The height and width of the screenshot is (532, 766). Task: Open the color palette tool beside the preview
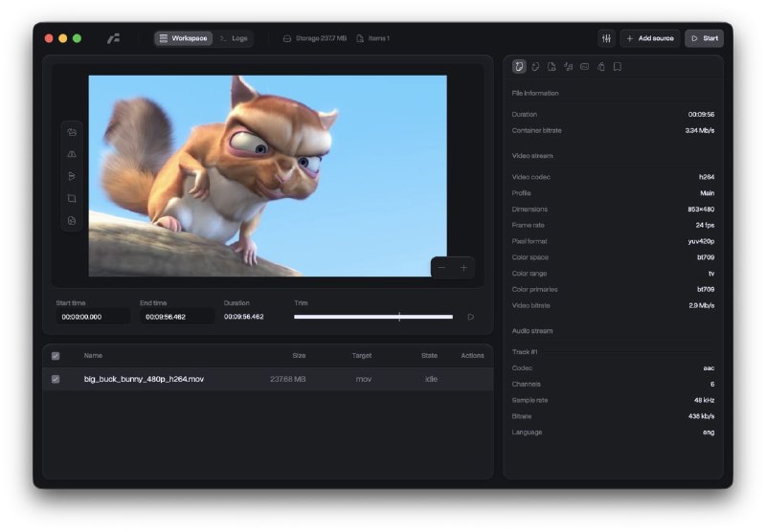coord(72,221)
